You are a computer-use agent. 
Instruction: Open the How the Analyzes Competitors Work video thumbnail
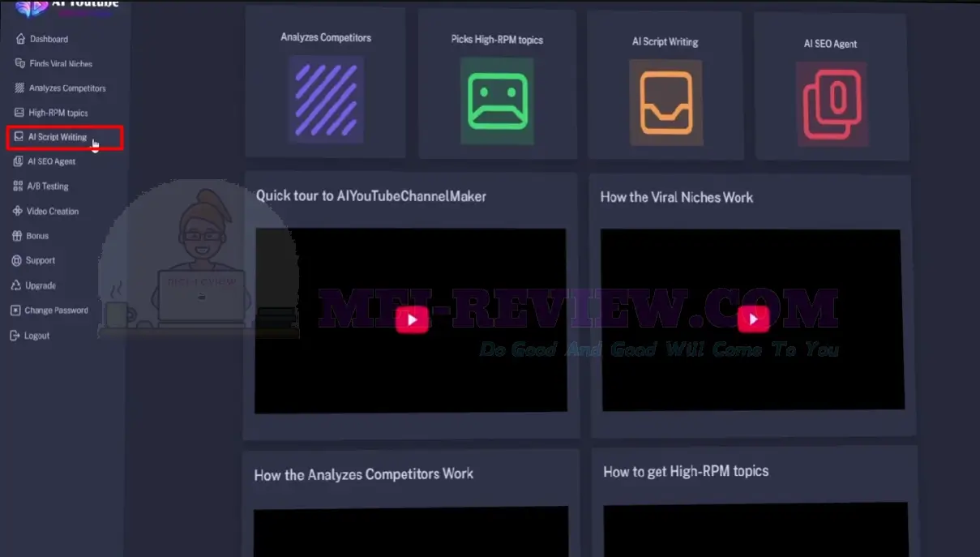411,533
